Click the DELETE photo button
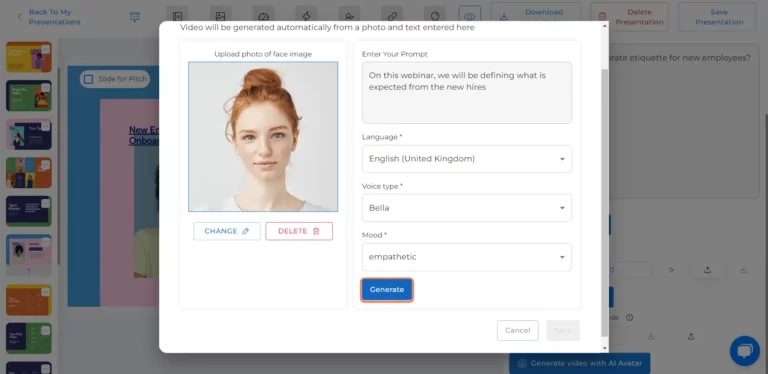Image resolution: width=768 pixels, height=374 pixels. 299,231
